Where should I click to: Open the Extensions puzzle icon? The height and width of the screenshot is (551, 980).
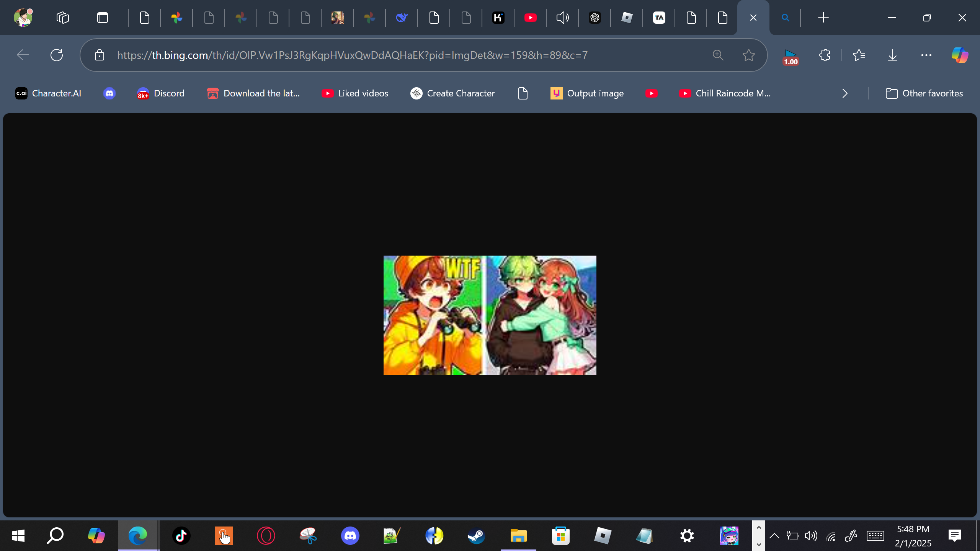tap(825, 55)
